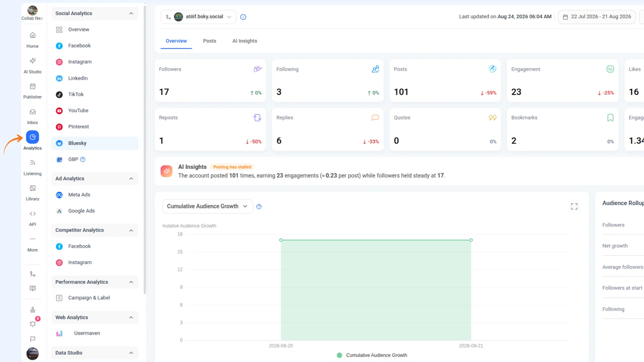Open Usermaven web analytics
Viewport: 644px width, 362px height.
click(95, 333)
